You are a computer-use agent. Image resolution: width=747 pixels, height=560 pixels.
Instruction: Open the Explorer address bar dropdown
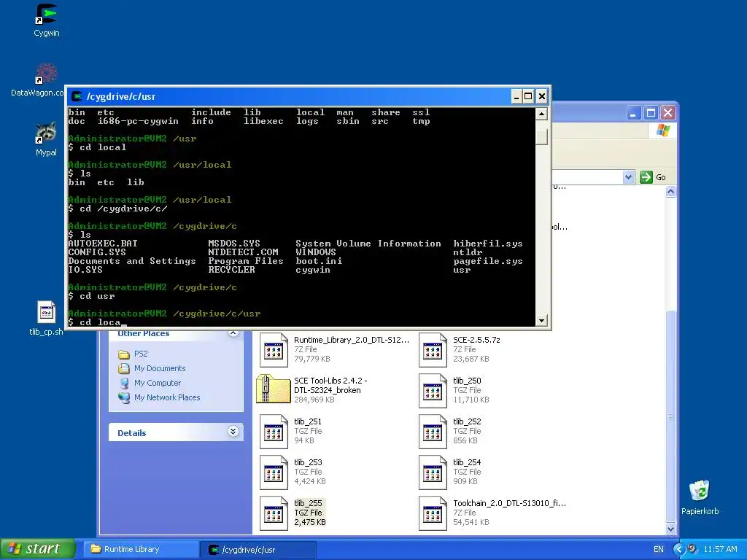click(x=628, y=177)
